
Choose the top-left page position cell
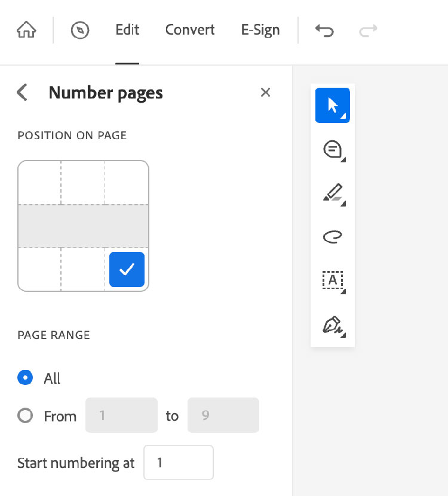(x=39, y=183)
